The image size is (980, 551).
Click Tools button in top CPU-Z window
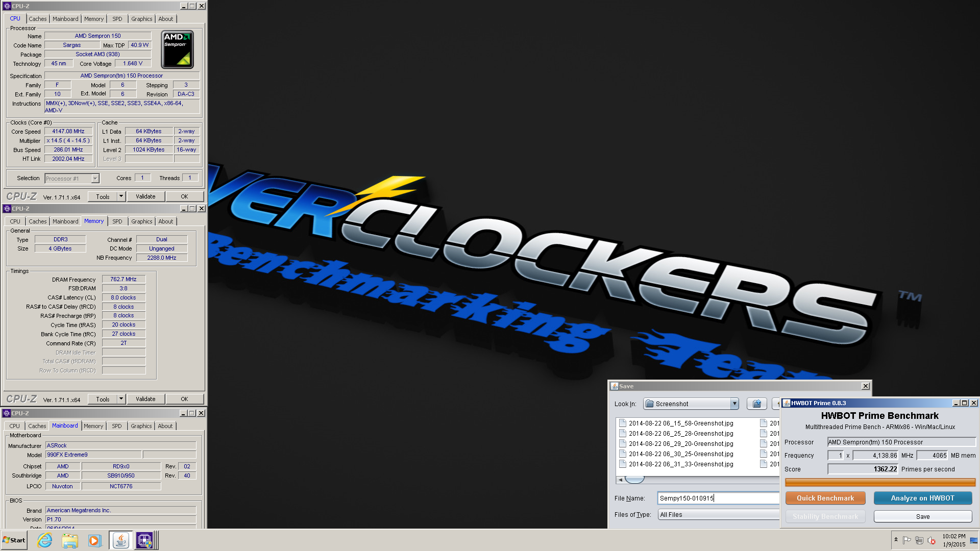(103, 196)
